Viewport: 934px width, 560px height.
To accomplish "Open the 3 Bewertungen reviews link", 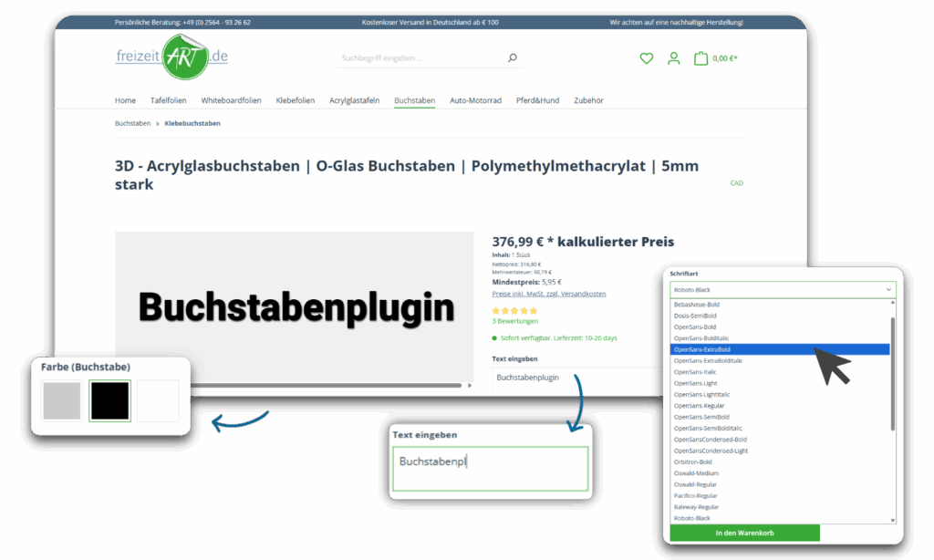I will [514, 320].
